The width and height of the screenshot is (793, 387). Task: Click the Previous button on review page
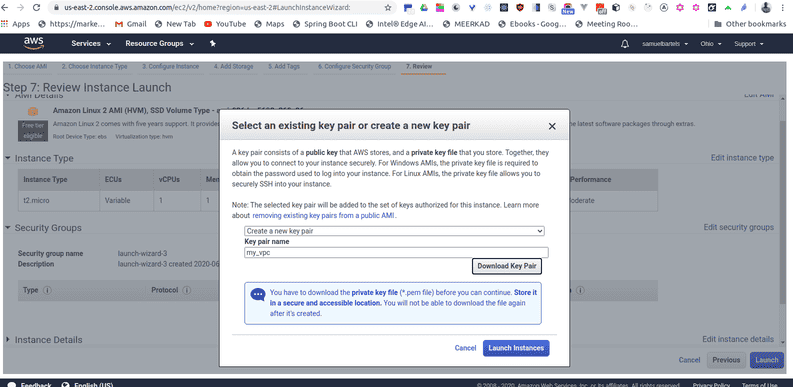point(726,360)
